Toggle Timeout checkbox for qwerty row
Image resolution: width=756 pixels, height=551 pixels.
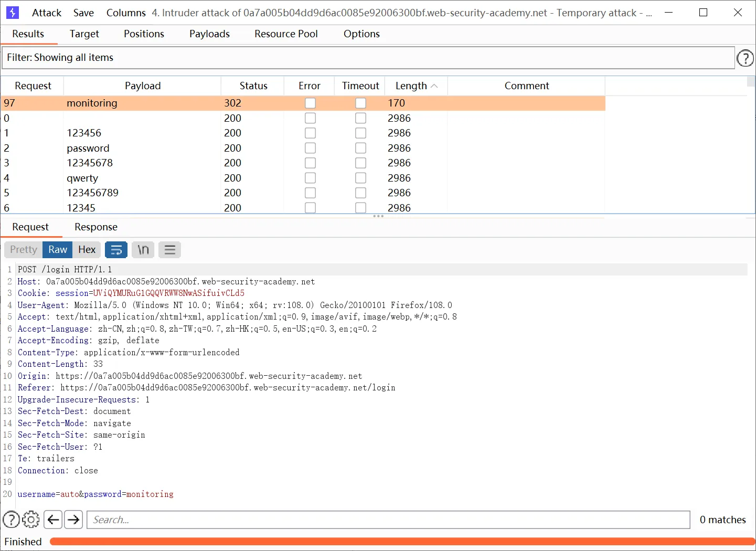360,178
